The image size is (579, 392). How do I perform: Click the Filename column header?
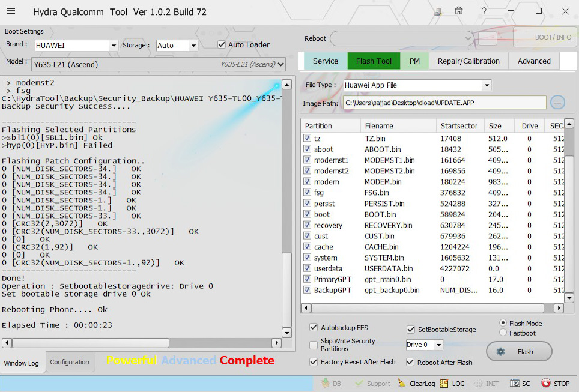(398, 126)
